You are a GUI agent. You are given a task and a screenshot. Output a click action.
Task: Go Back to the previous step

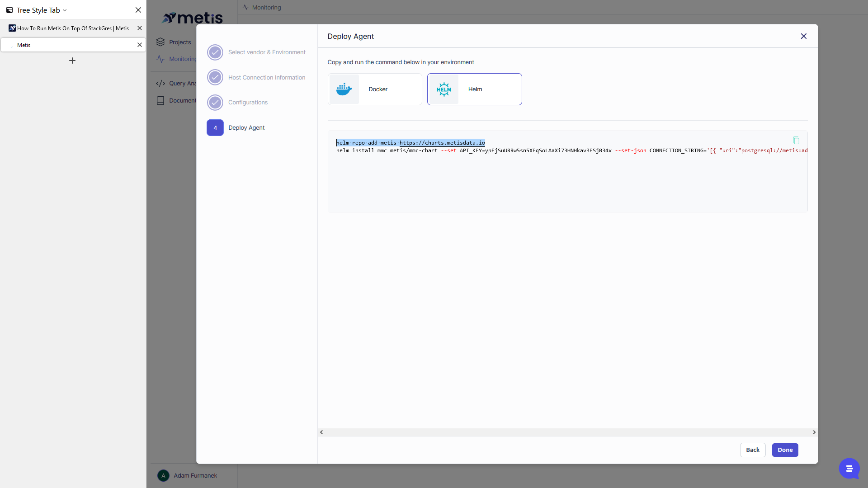pos(753,450)
